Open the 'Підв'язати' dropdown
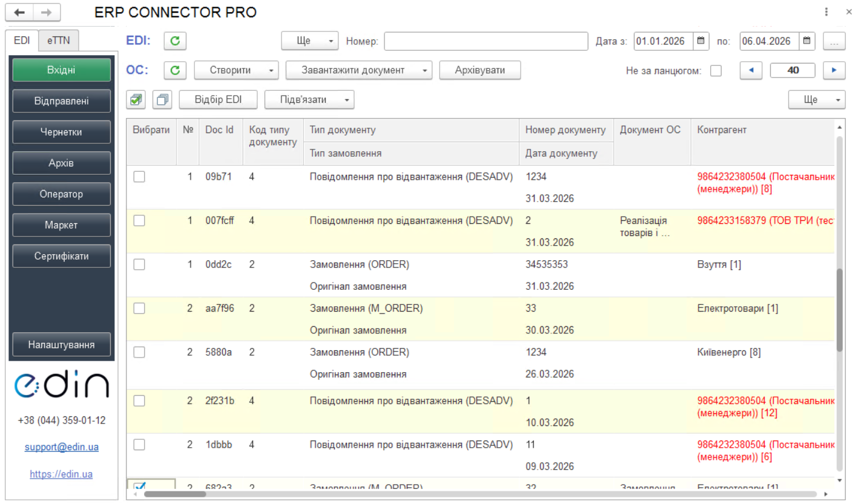The height and width of the screenshot is (504, 853). coord(309,99)
